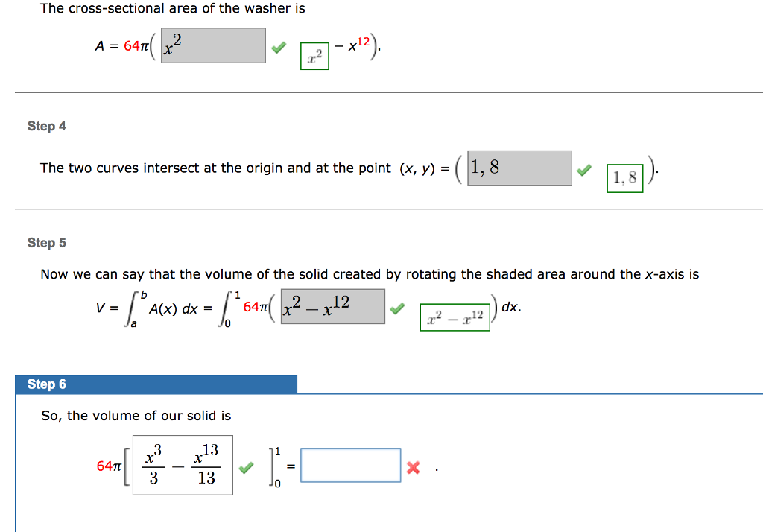Focus the antiderivative input box in Step 6
The image size is (763, 532).
[x=183, y=465]
